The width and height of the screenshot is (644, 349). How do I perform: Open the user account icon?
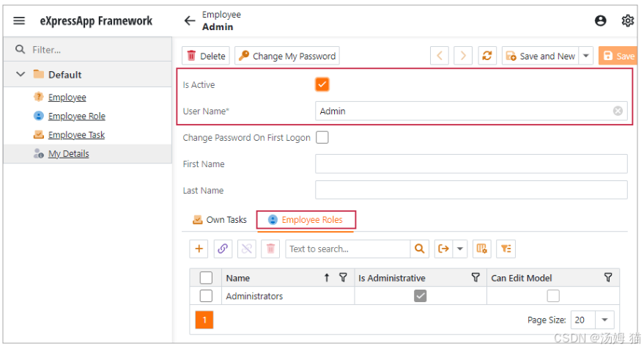600,21
